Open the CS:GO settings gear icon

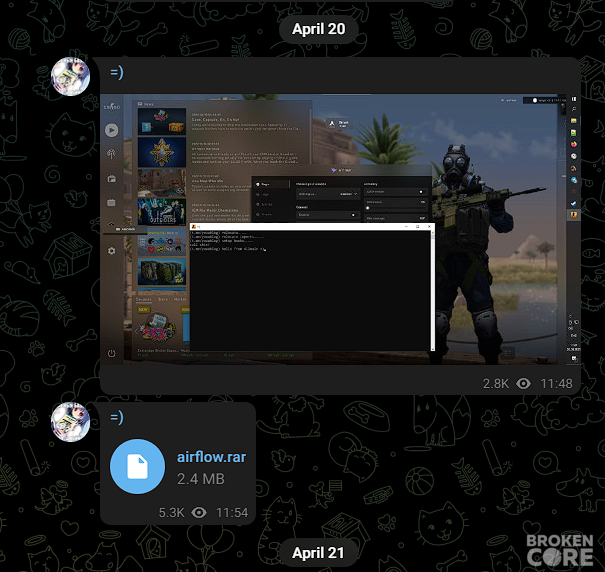point(112,251)
